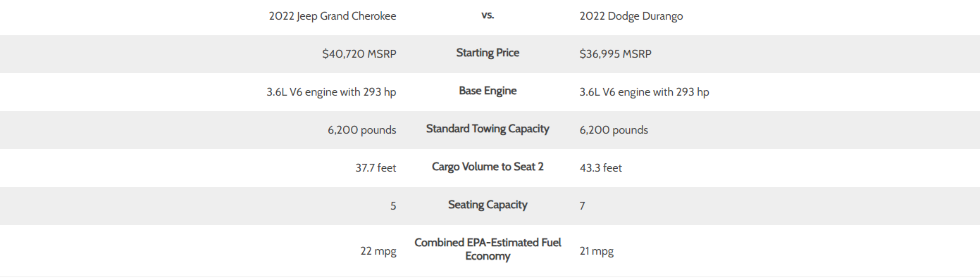This screenshot has width=980, height=280.
Task: Select the Jeep seating value 5
Action: 393,206
